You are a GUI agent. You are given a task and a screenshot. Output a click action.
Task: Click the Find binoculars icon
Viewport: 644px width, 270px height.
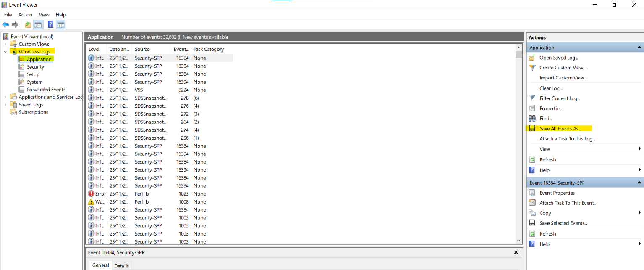click(x=532, y=118)
